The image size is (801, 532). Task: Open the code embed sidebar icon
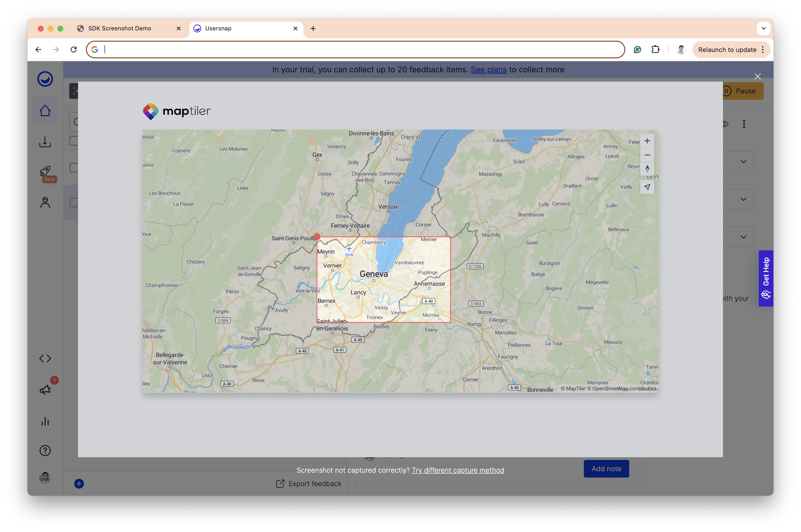click(x=45, y=358)
